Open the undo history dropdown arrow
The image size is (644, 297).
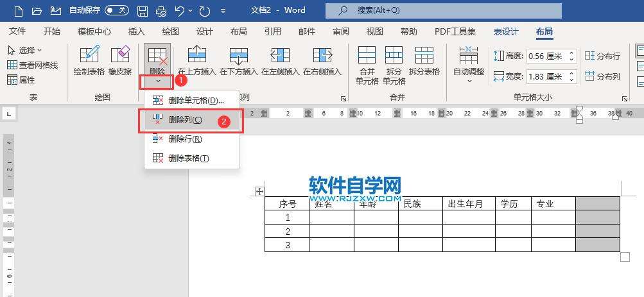coord(191,11)
